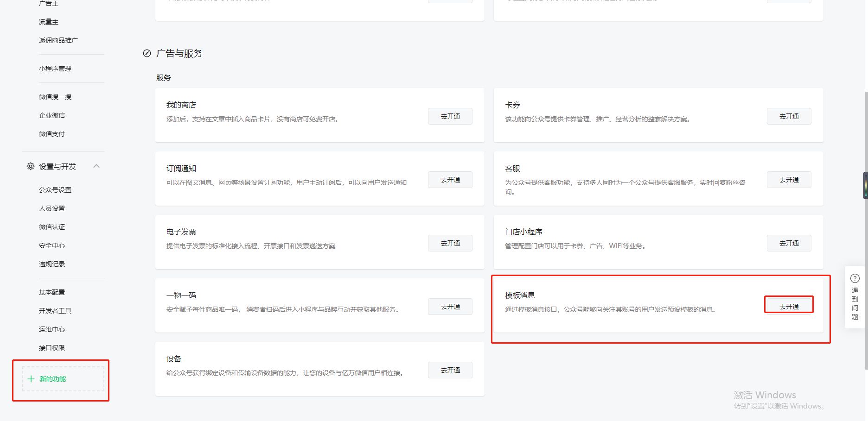Collapse the 设置与开发 section
Image resolution: width=868 pixels, height=421 pixels.
tap(96, 166)
